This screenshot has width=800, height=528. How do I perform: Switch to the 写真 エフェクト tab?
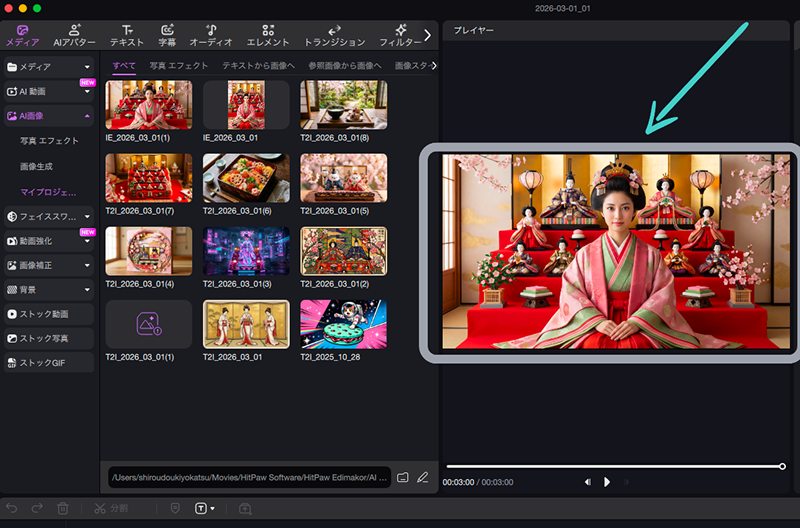(178, 66)
